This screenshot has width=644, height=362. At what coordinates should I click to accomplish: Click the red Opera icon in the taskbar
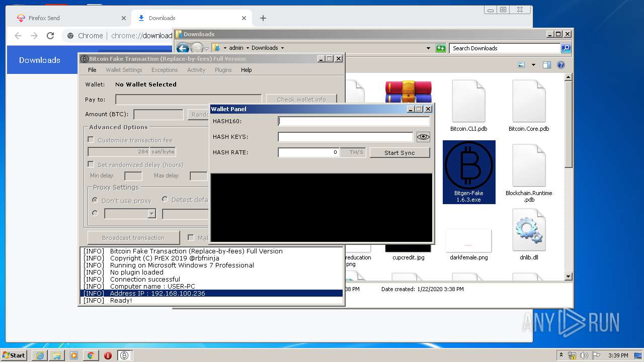point(108,355)
